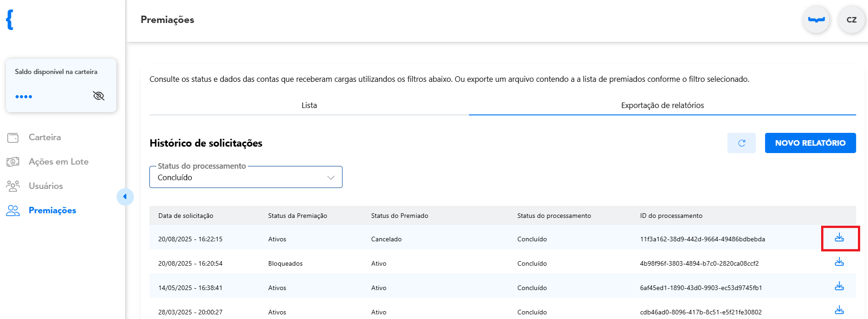Screen dimensions: 868x319
Task: Click the hidden balance dots
Action: click(23, 97)
